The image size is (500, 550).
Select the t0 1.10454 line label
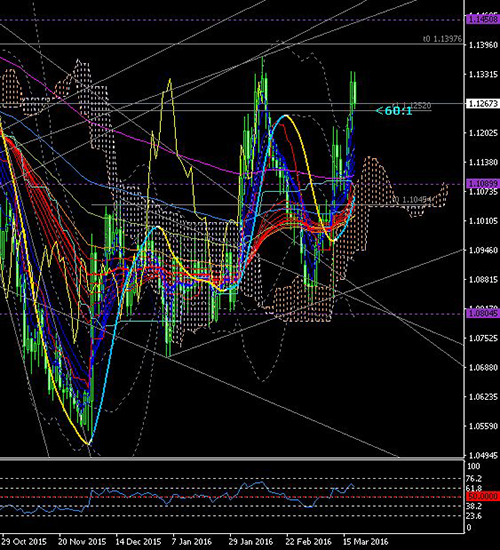click(x=412, y=200)
